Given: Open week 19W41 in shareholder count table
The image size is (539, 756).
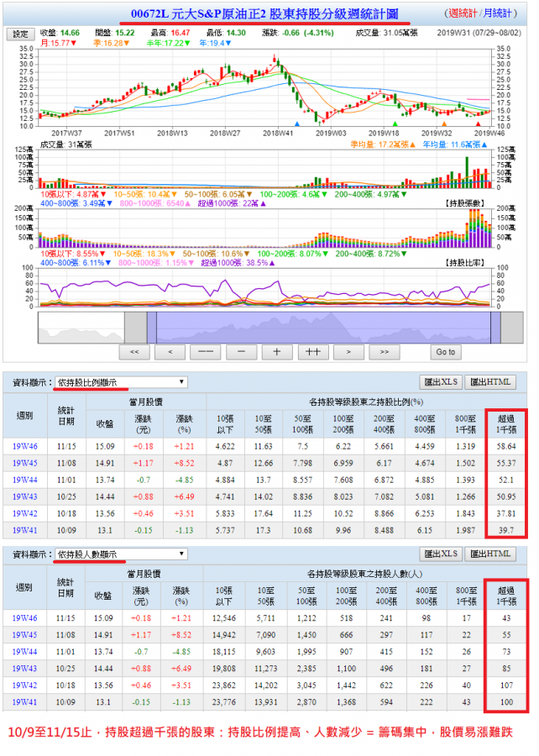Looking at the screenshot, I should (x=24, y=702).
